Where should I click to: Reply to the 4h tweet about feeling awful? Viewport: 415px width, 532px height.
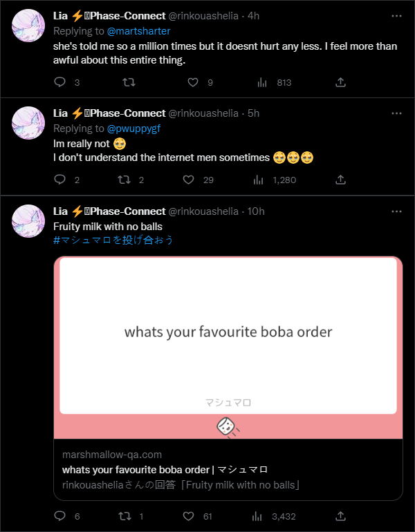point(60,82)
